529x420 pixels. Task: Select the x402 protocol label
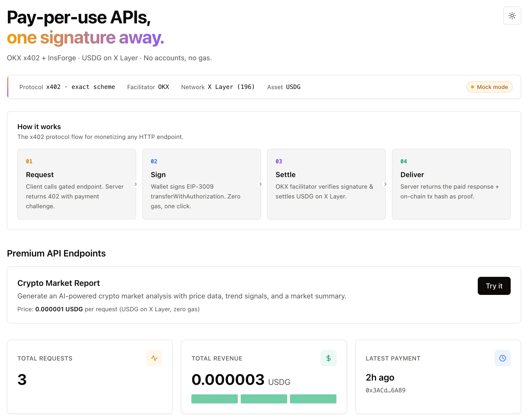[x=54, y=87]
